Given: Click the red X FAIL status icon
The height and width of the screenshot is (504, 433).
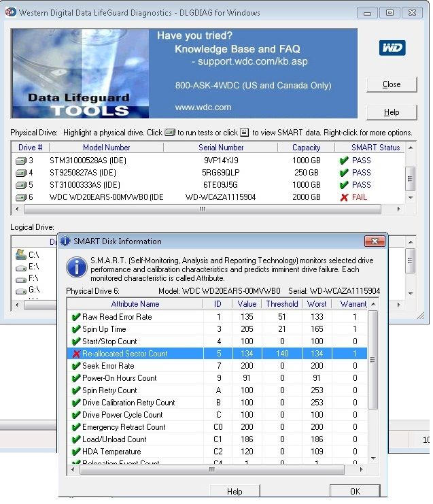Looking at the screenshot, I should tap(344, 197).
